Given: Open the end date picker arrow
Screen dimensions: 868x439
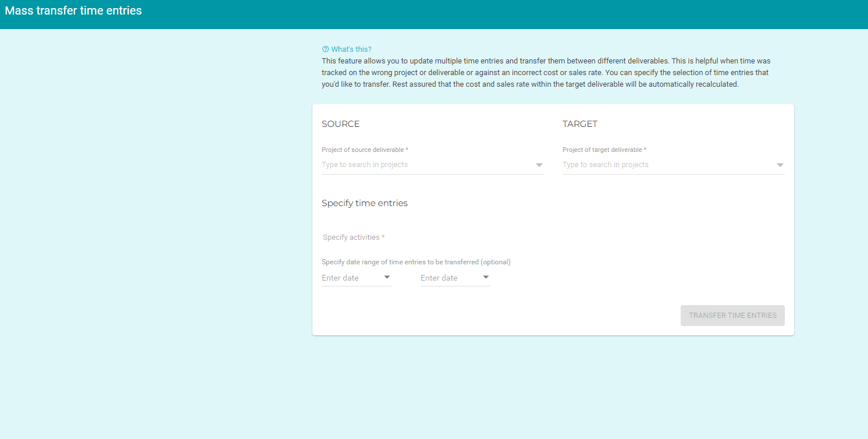Looking at the screenshot, I should point(486,277).
